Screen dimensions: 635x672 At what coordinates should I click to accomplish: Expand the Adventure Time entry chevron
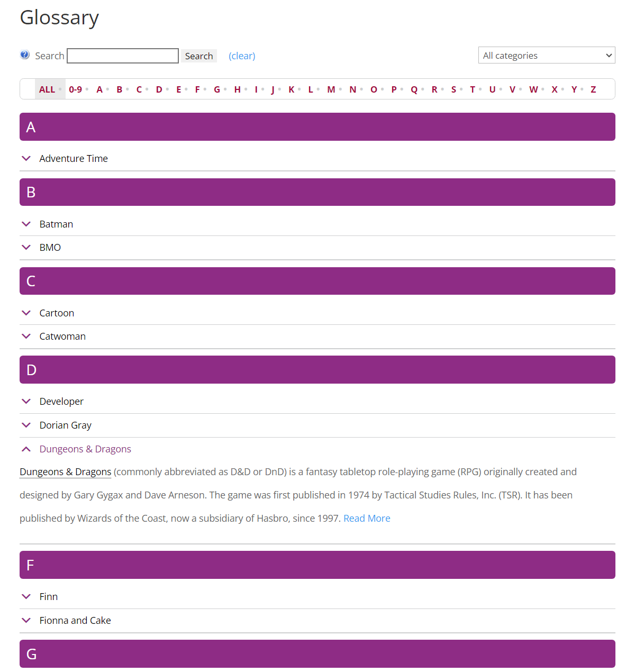(26, 158)
